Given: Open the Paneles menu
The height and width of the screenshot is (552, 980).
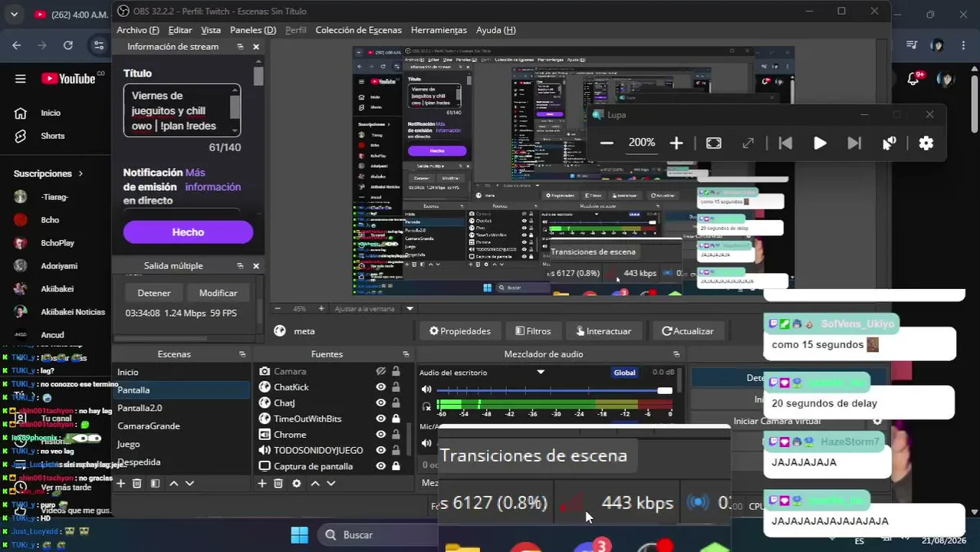Looking at the screenshot, I should [253, 30].
